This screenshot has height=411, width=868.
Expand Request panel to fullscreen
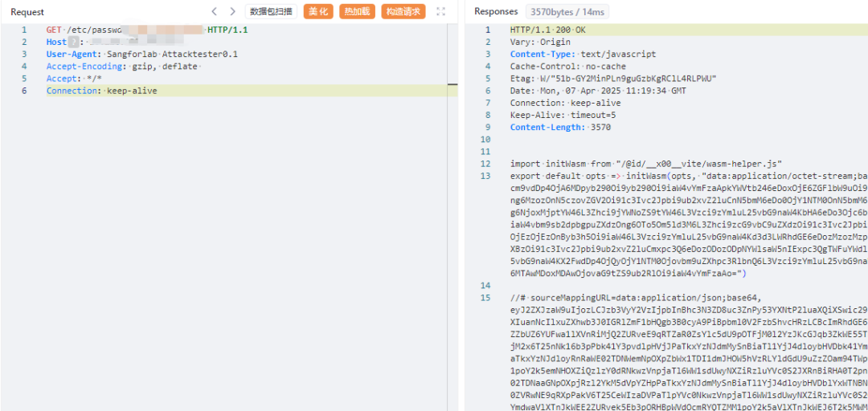pos(440,11)
